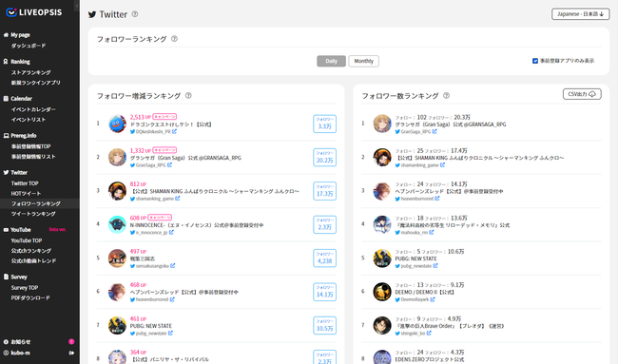Open 公式ch動画トレンド in the sidebar

(33, 260)
